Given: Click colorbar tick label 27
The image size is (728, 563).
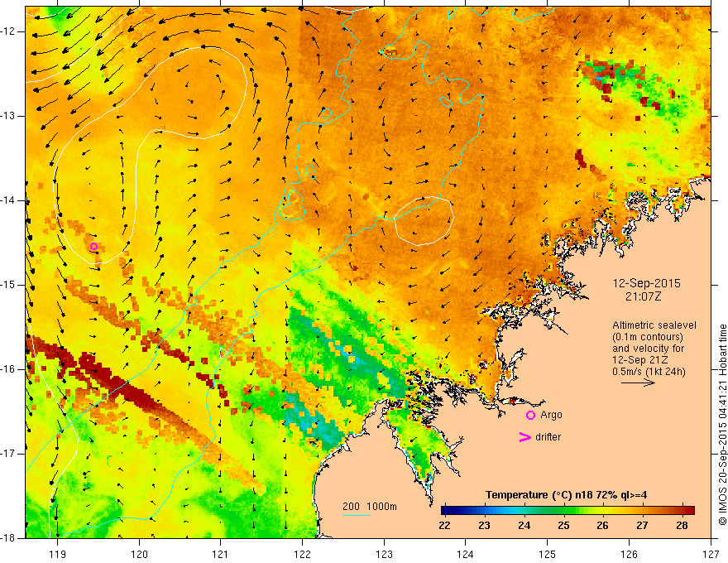Looking at the screenshot, I should [642, 526].
